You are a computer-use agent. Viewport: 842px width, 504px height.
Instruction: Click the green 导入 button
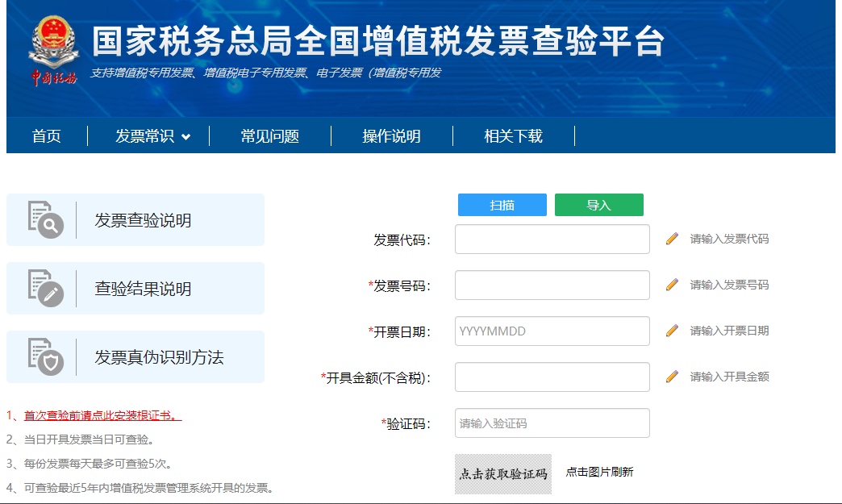[598, 205]
